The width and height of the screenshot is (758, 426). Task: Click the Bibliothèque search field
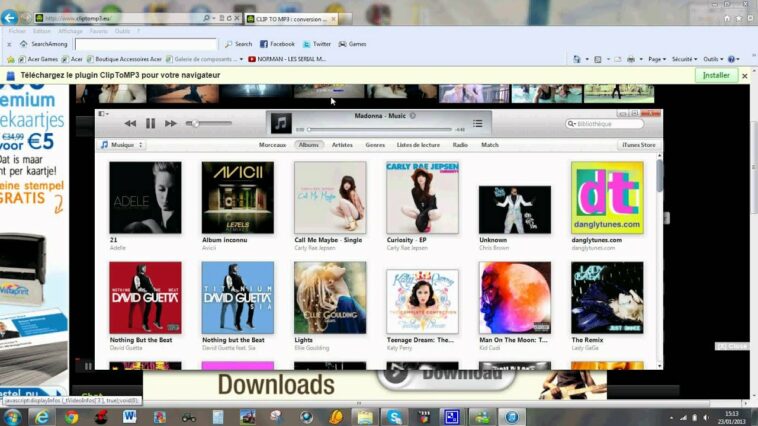click(605, 124)
